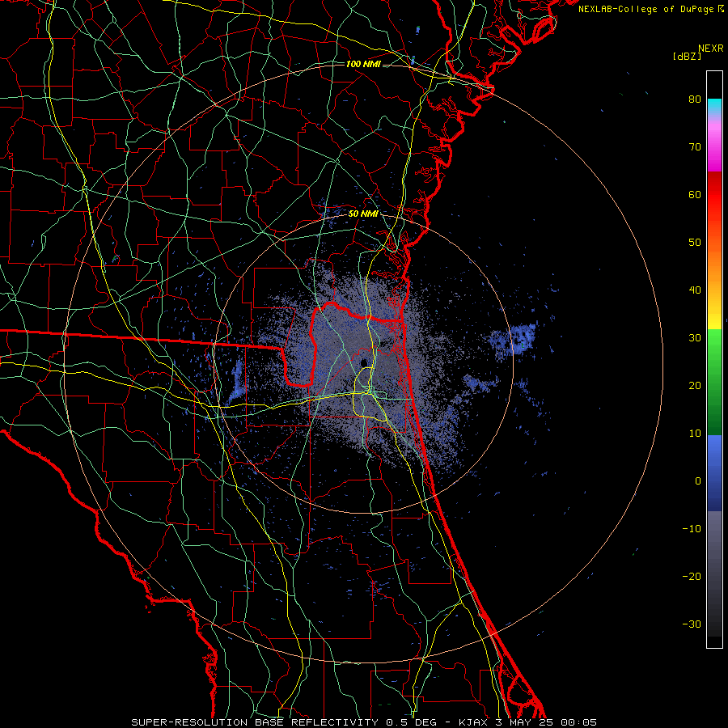Click the 40 value on dBZ scale
Image resolution: width=728 pixels, height=728 pixels.
(695, 290)
